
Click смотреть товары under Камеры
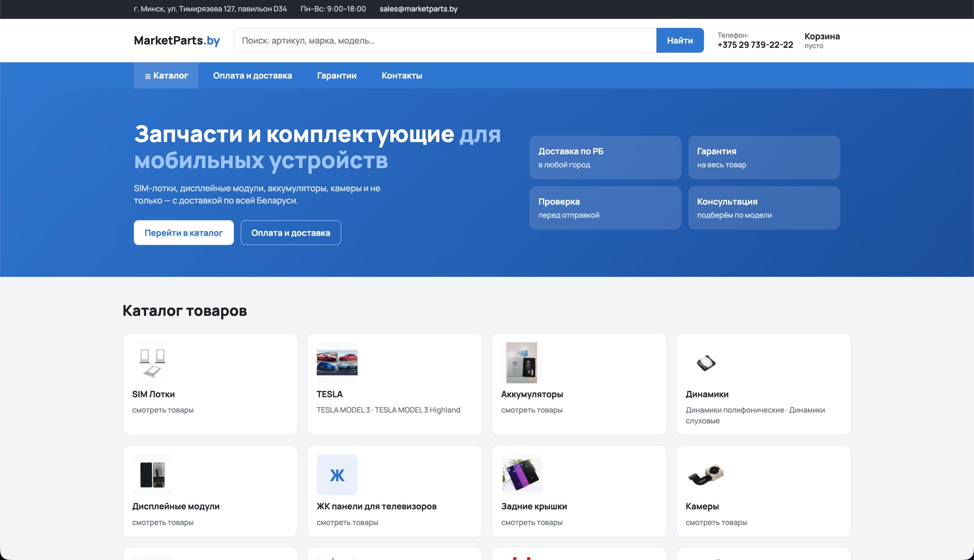point(716,522)
